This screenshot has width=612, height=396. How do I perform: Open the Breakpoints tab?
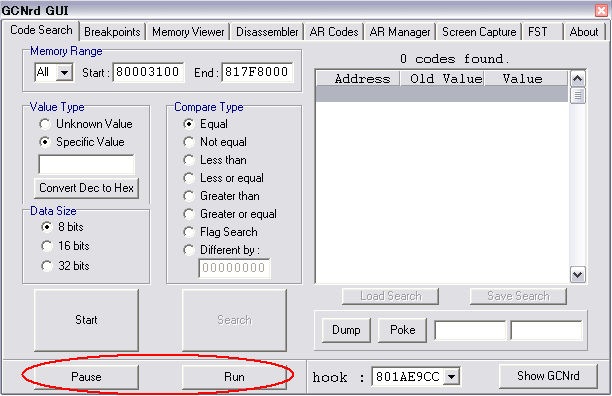tap(112, 32)
